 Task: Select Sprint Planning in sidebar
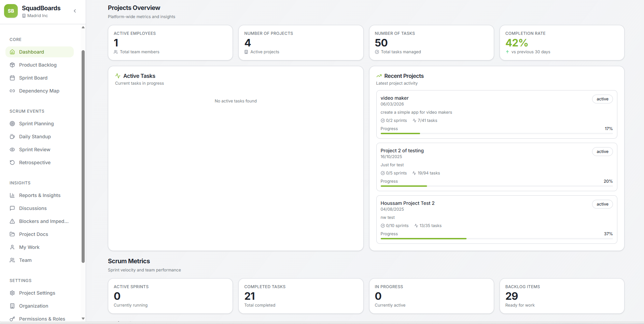40,124
